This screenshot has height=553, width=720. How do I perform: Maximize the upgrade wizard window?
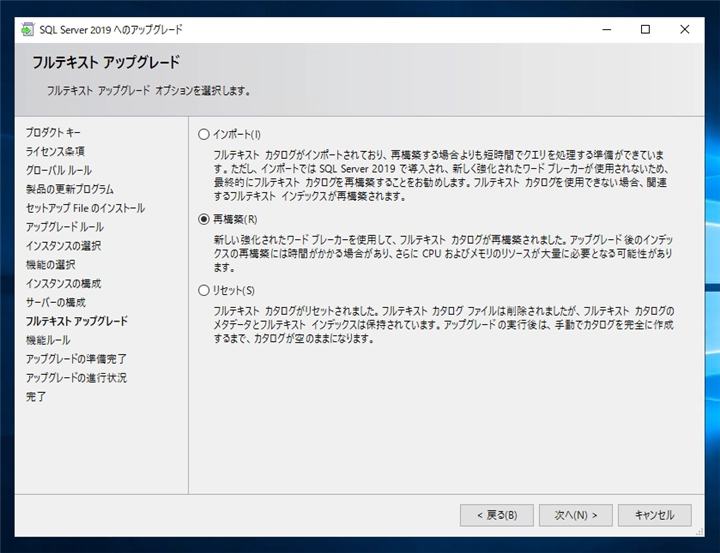click(645, 29)
